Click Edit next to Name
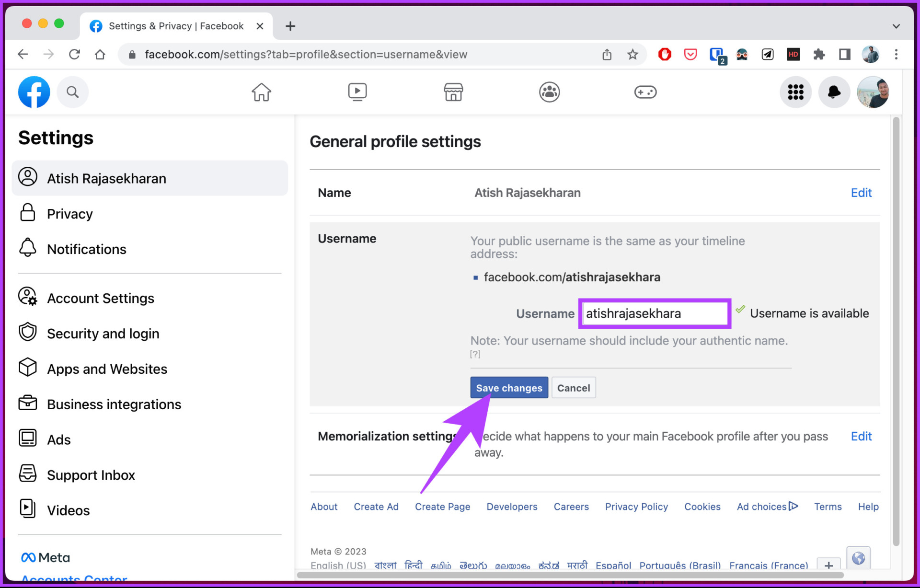This screenshot has width=920, height=588. (861, 193)
